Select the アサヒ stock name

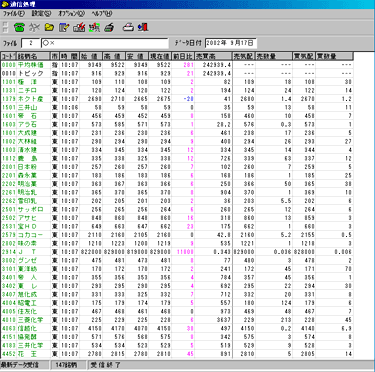27,218
